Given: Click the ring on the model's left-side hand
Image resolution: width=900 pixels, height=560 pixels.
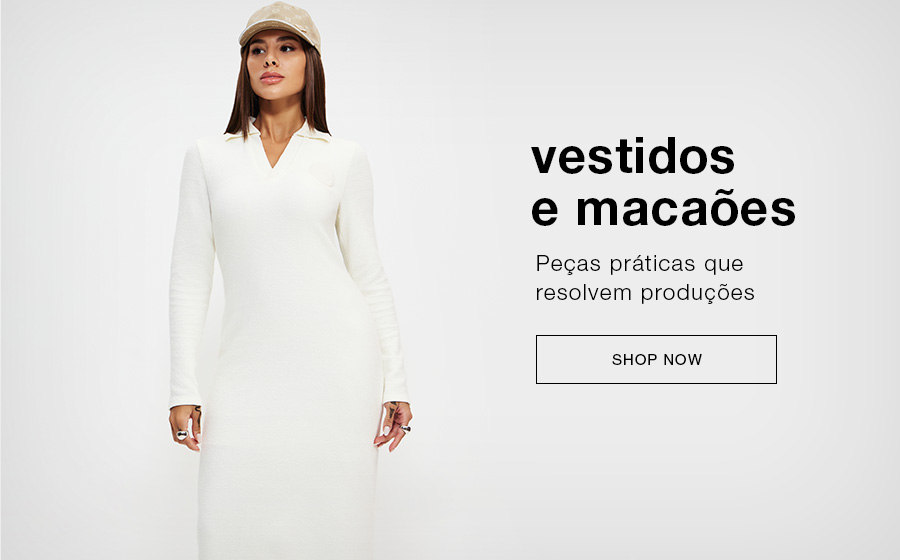Looking at the screenshot, I should click(x=182, y=434).
